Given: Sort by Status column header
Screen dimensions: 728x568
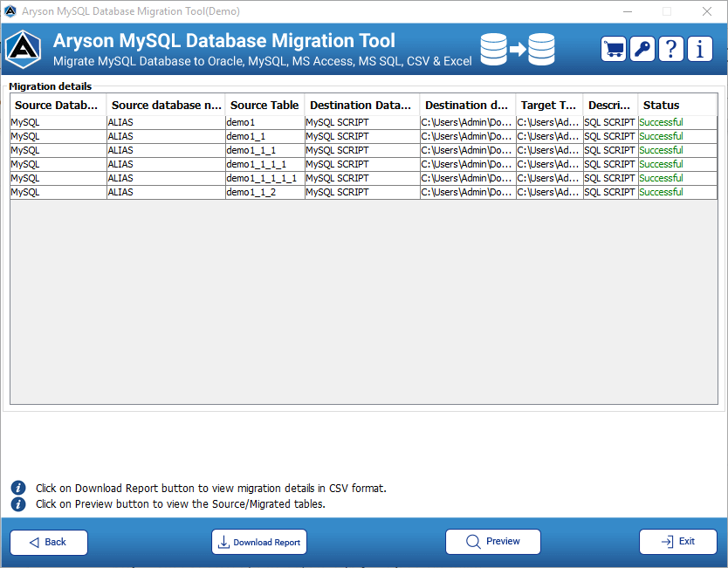Looking at the screenshot, I should (x=677, y=105).
